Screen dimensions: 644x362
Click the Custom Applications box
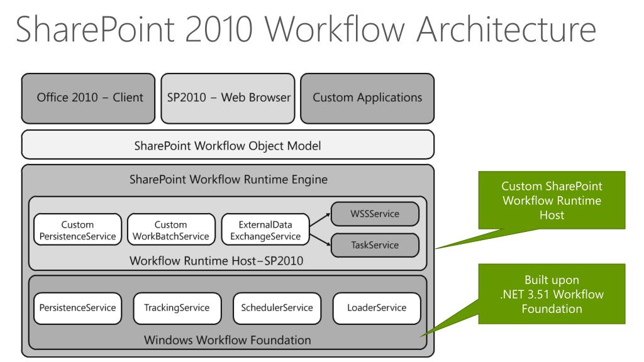(367, 99)
